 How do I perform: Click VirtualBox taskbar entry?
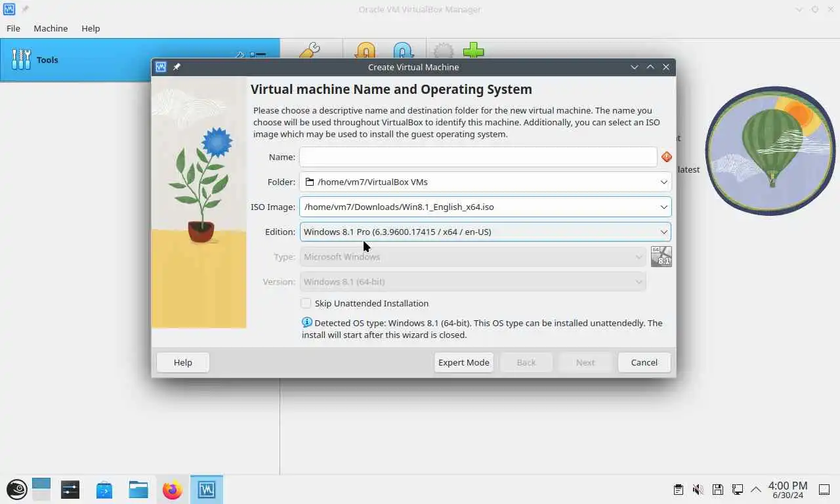(207, 490)
